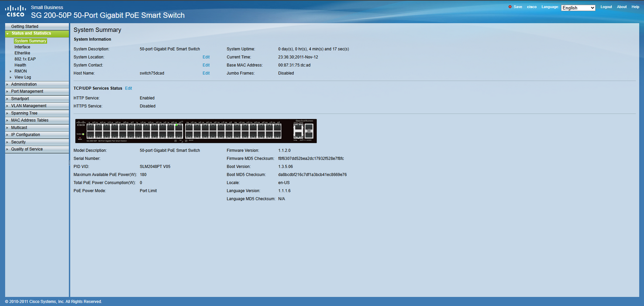Click the System Summary page heading
Screen dimensions: 644x306
click(x=97, y=30)
